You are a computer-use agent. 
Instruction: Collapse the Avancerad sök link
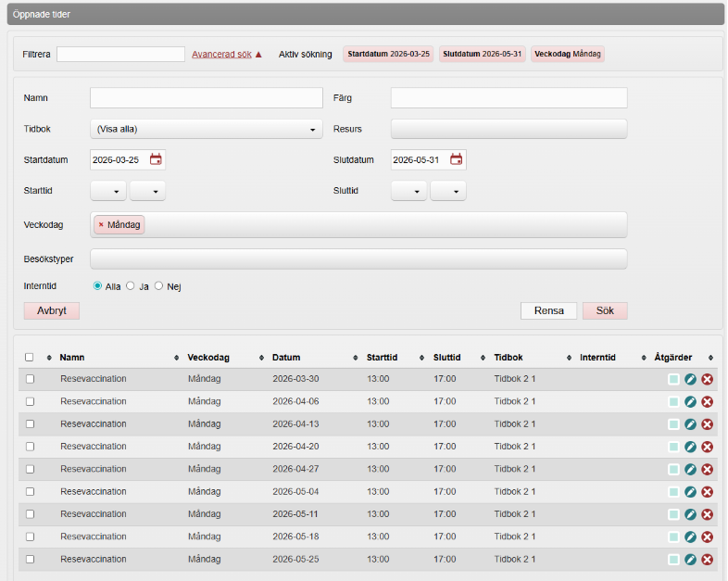[227, 54]
